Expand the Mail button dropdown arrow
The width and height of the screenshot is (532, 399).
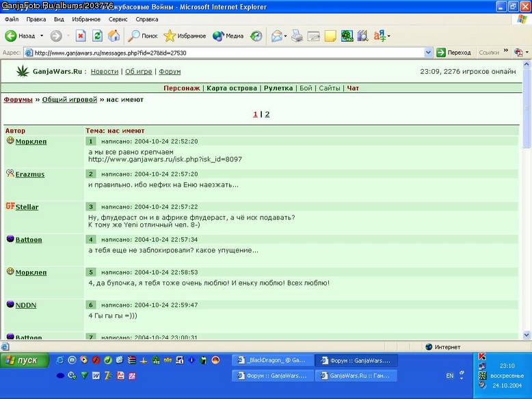click(x=285, y=36)
